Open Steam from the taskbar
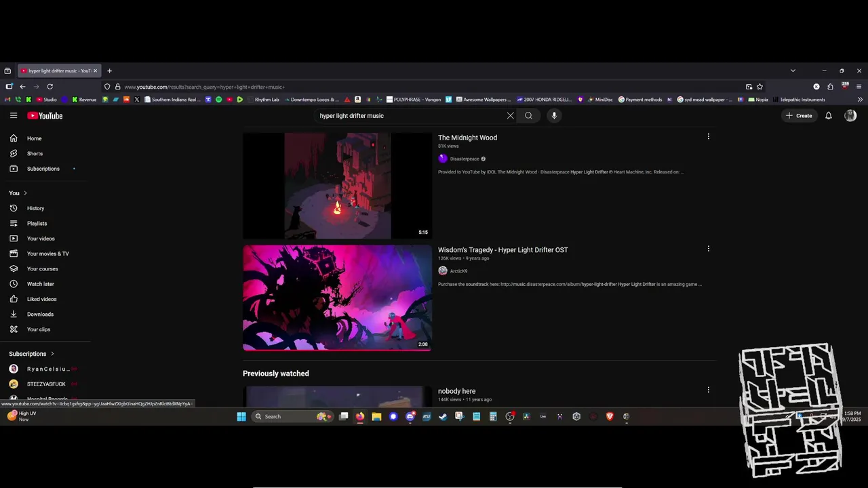 click(443, 416)
